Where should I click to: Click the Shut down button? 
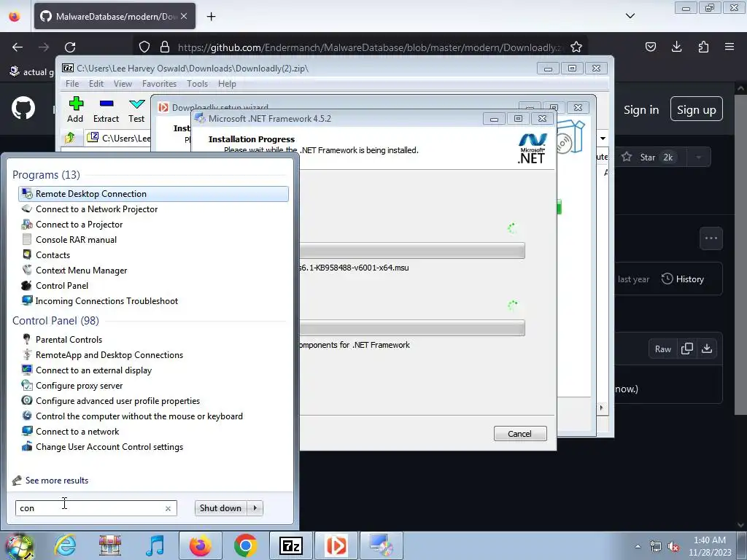pos(221,508)
